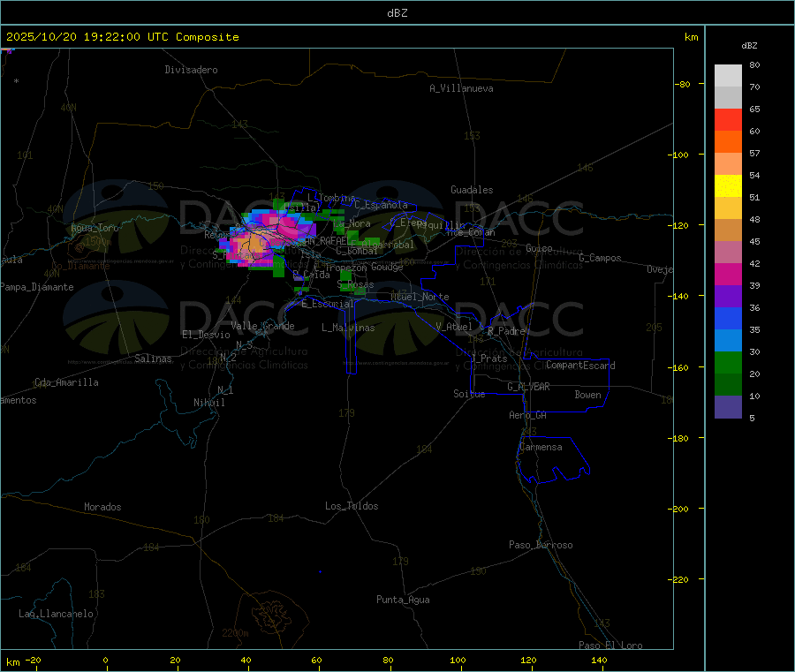Viewport: 795px width, 672px height.
Task: Click the 'Nihuil' location label
Action: coord(208,403)
